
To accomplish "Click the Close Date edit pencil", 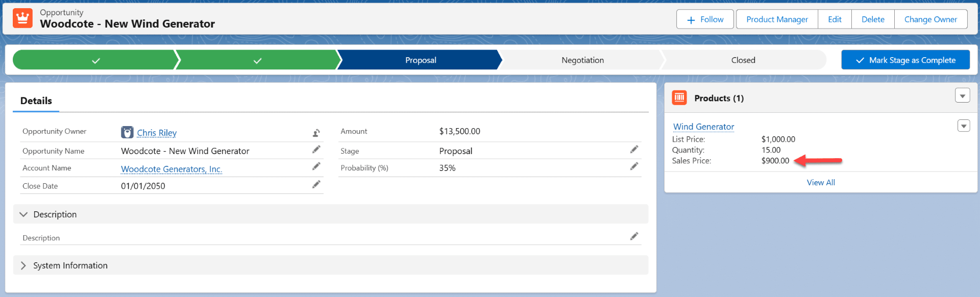I will click(x=316, y=184).
